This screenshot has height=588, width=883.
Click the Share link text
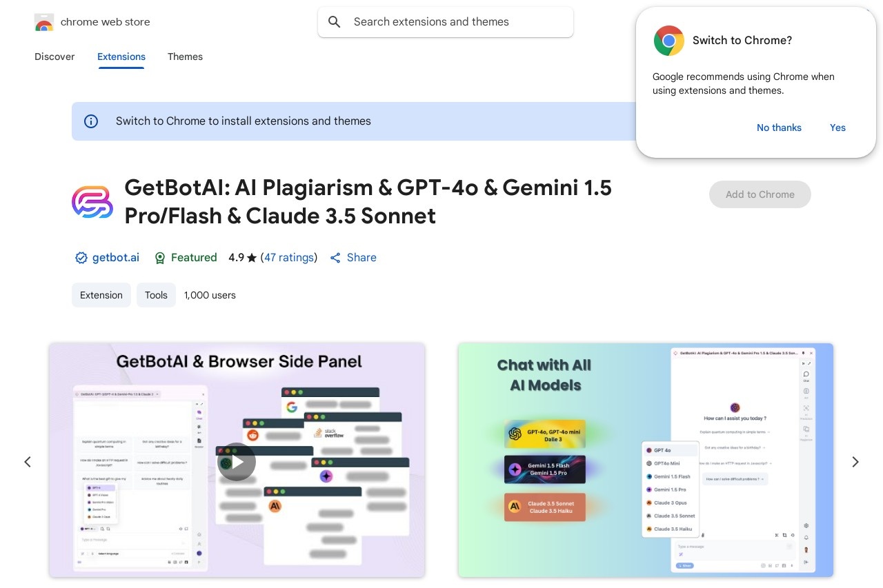coord(361,258)
